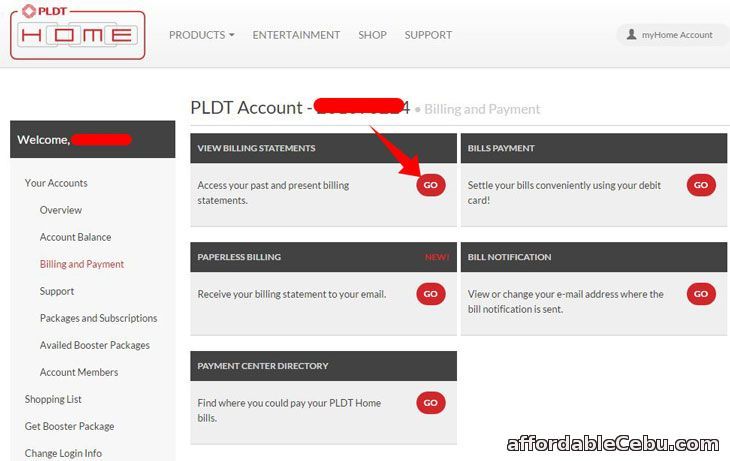
Task: Open Account Balance in the sidebar
Action: coord(75,237)
